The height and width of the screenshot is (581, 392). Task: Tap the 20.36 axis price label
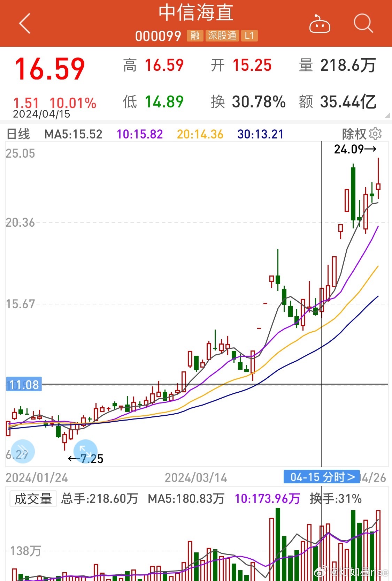pyautogui.click(x=20, y=222)
